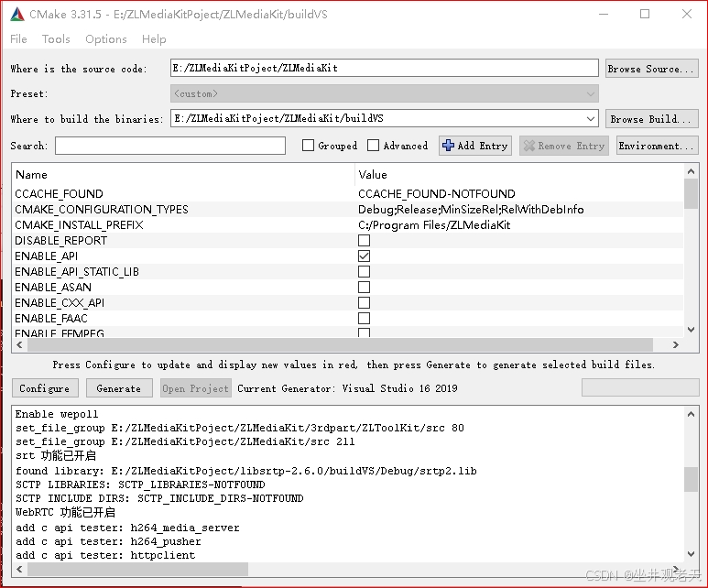
Task: Click the source code path field
Action: point(385,68)
